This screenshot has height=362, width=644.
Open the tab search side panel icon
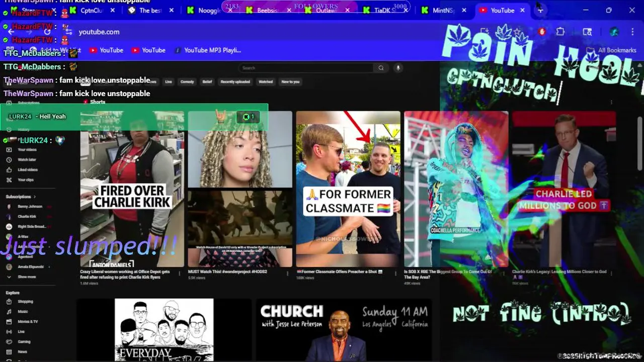click(587, 32)
